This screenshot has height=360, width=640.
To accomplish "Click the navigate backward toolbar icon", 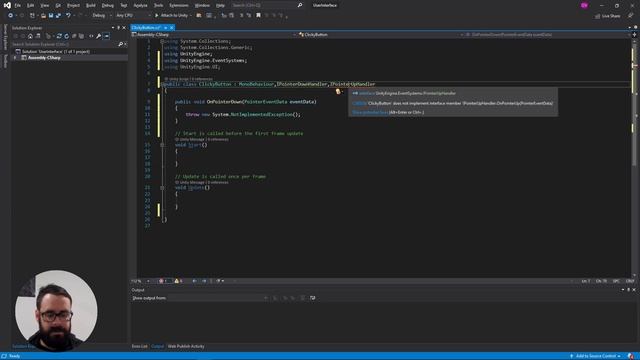I will [x=10, y=16].
